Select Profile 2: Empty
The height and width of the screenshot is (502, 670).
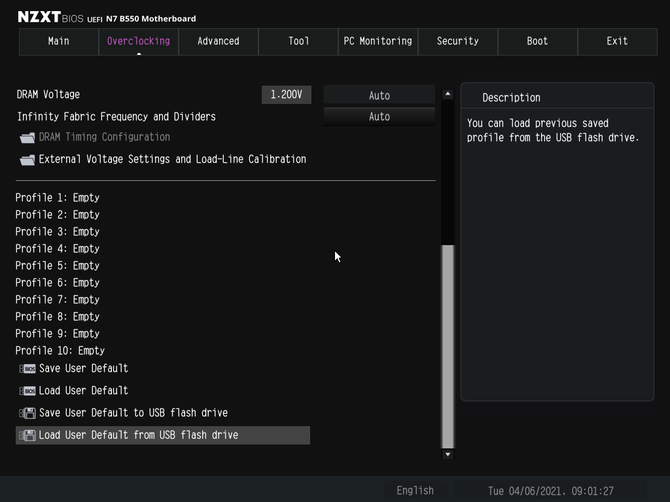57,215
